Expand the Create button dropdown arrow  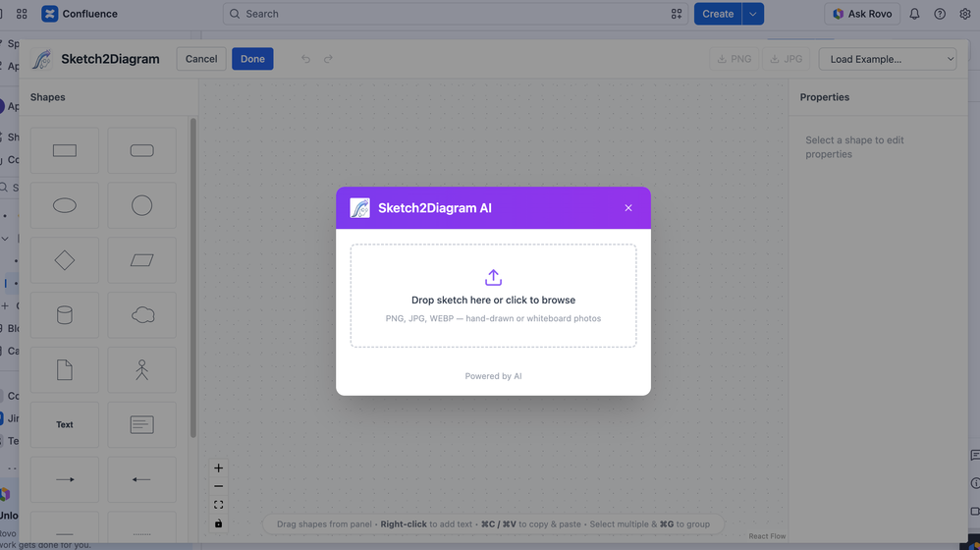click(752, 14)
